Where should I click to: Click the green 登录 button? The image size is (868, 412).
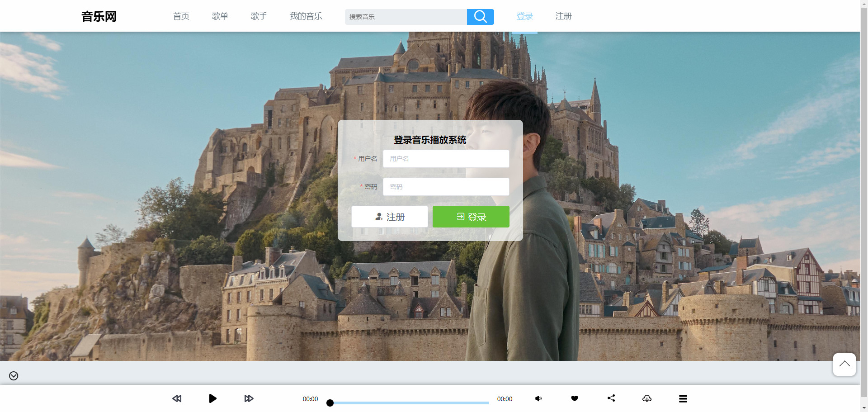coord(471,217)
